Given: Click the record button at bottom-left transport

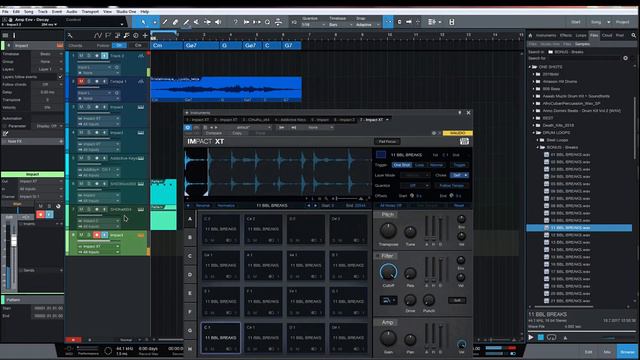Looking at the screenshot, I should [x=73, y=340].
